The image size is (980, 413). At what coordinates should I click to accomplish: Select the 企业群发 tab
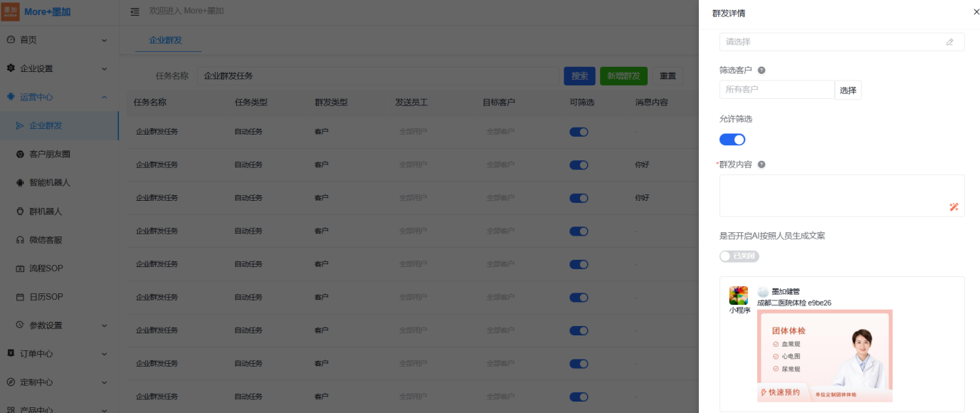(x=166, y=41)
